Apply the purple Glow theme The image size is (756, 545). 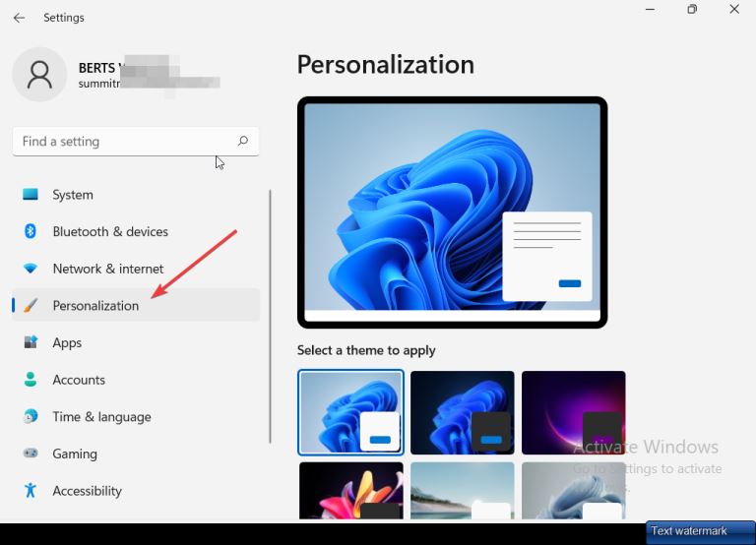574,412
